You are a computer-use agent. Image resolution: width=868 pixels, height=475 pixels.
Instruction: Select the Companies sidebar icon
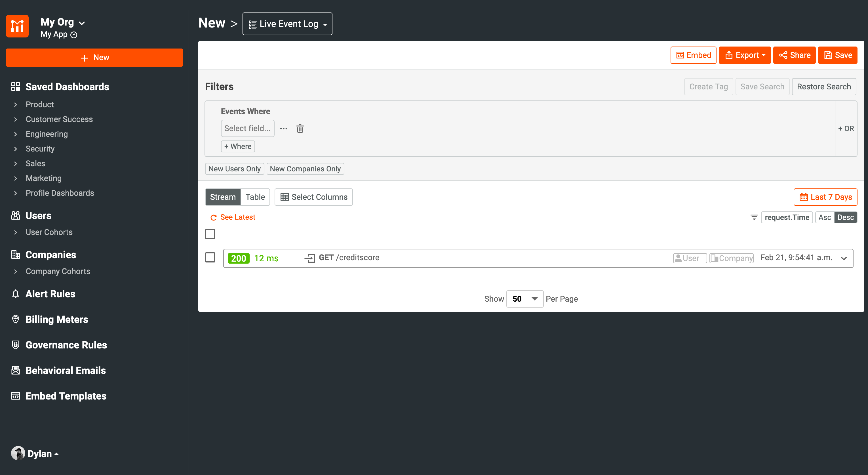[x=16, y=255]
